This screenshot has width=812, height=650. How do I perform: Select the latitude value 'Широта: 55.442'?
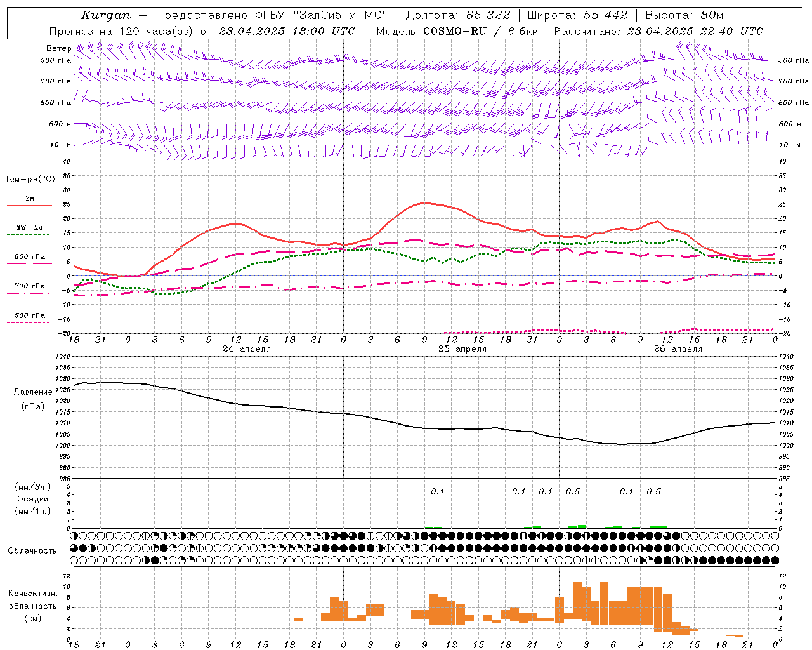click(x=577, y=15)
